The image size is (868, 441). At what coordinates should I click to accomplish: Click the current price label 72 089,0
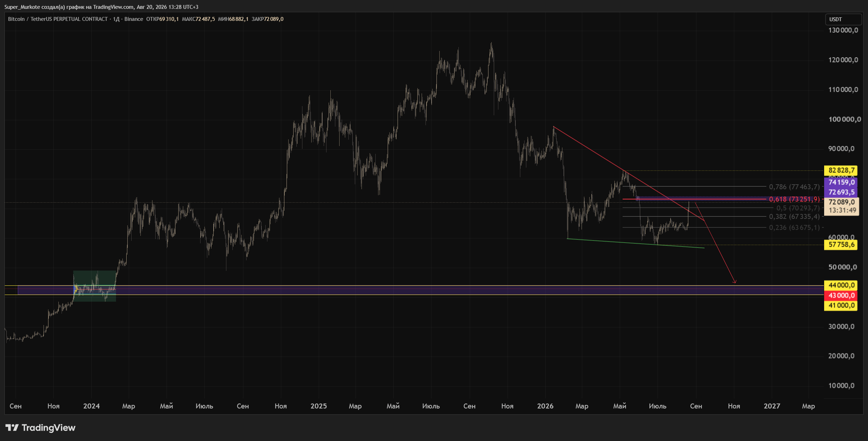(x=841, y=202)
